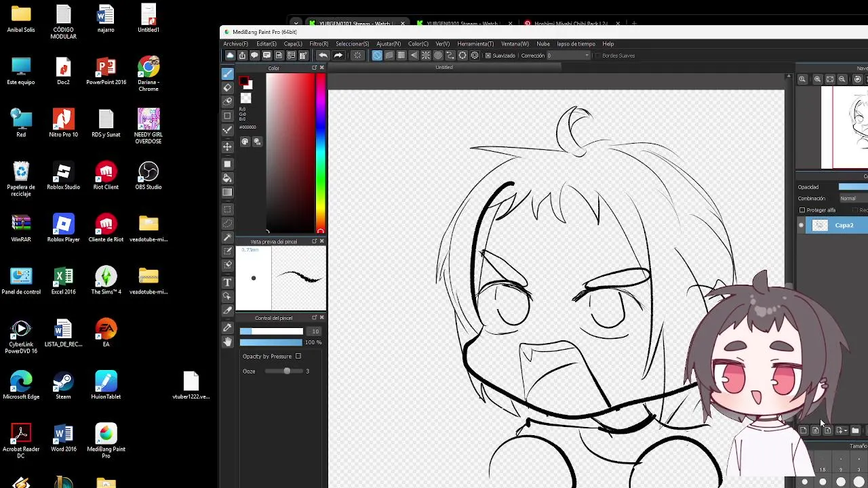868x488 pixels.
Task: Close the Control del pincel panel
Action: [322, 318]
